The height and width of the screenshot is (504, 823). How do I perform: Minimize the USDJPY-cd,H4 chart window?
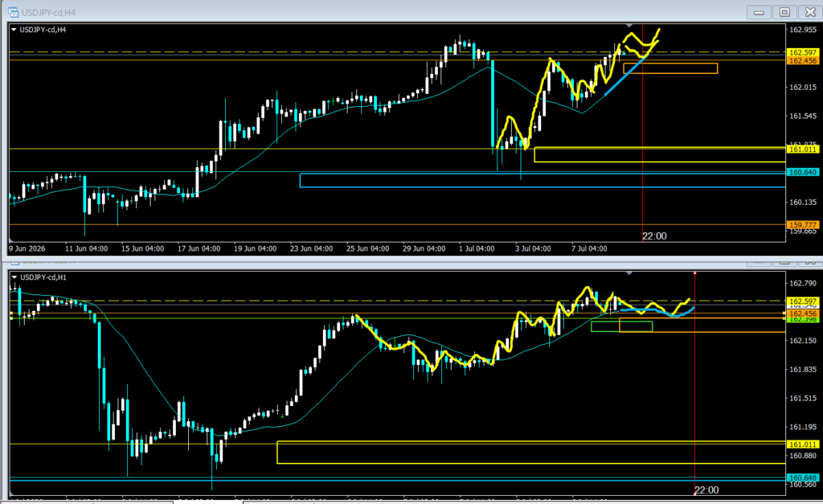tap(759, 12)
